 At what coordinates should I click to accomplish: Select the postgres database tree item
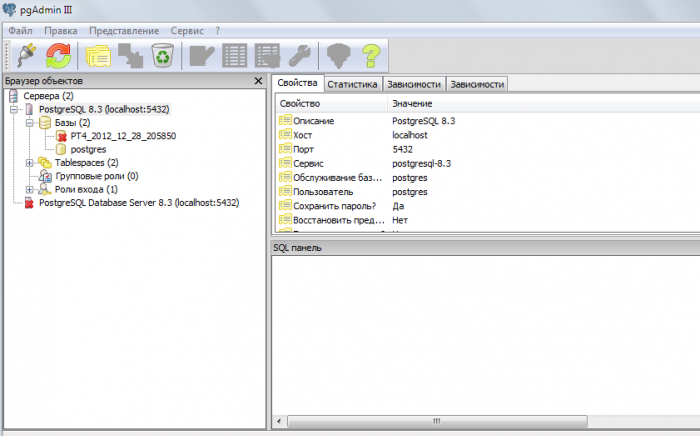click(x=88, y=149)
